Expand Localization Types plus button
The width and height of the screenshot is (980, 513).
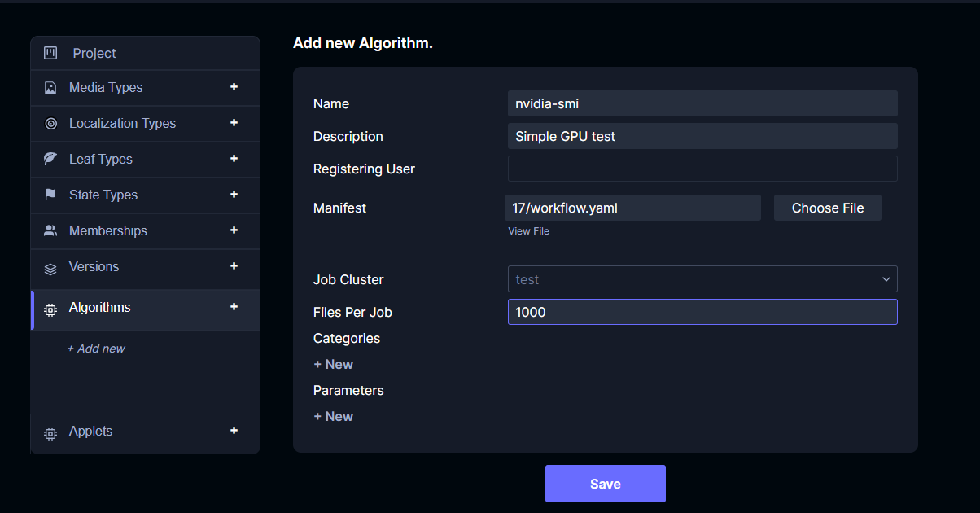(x=234, y=123)
